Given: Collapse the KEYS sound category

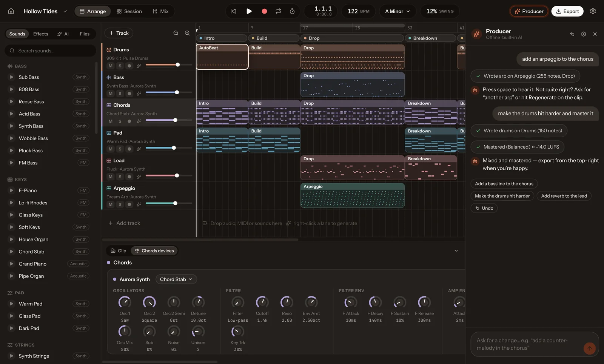Looking at the screenshot, I should click(17, 180).
